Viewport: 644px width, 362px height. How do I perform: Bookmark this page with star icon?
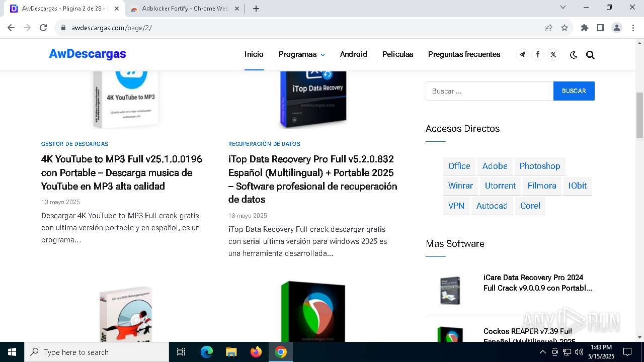click(x=565, y=28)
